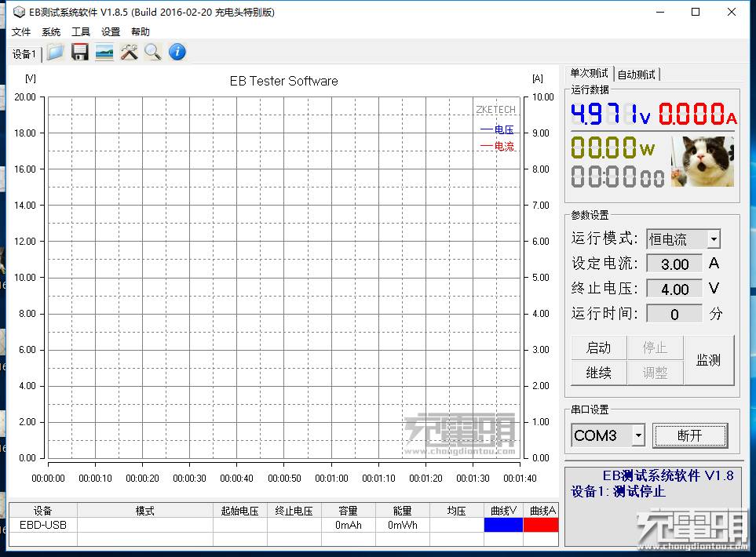Click the 调整 adjust button

click(x=655, y=373)
